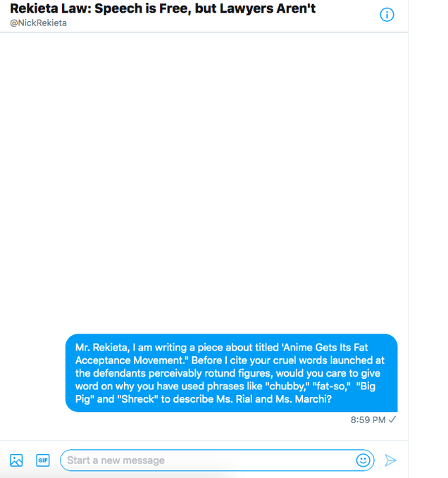The width and height of the screenshot is (448, 478).
Task: Attach a photo using the image icon
Action: tap(16, 460)
